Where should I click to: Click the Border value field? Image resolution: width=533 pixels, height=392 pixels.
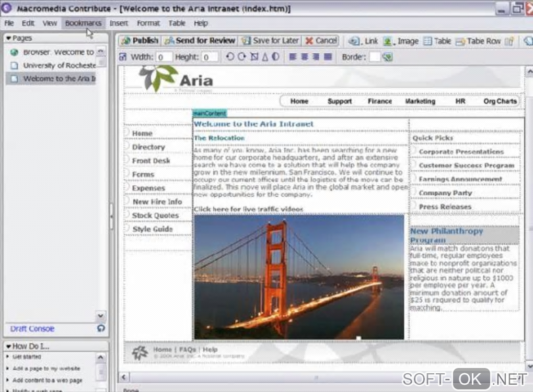pos(375,57)
